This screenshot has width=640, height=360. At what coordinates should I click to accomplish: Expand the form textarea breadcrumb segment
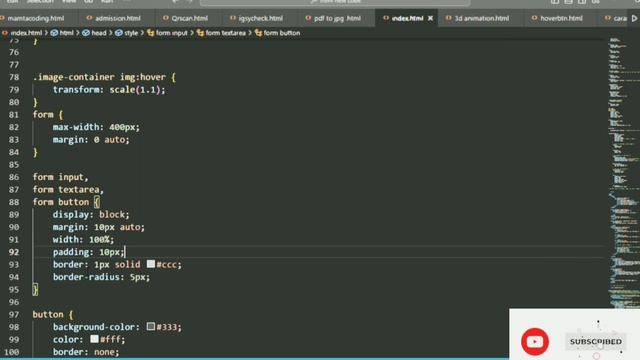[221, 33]
